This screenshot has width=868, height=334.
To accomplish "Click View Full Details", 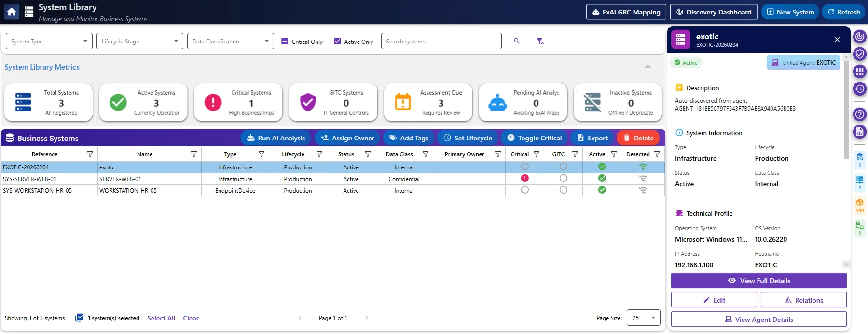I will click(759, 281).
